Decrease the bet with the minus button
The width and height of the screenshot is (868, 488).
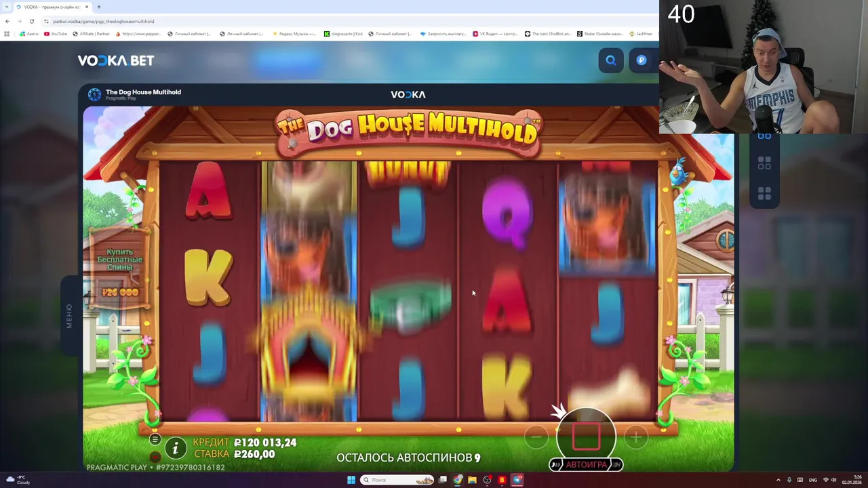[x=536, y=438]
